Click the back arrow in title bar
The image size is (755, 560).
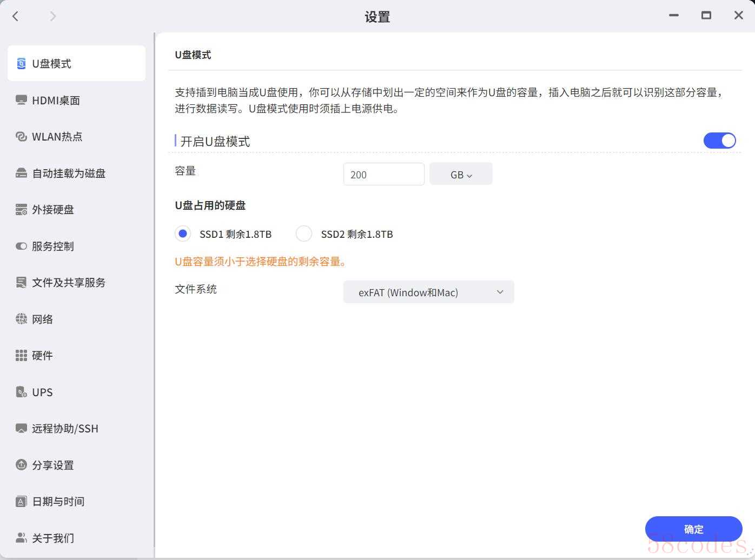click(x=16, y=16)
